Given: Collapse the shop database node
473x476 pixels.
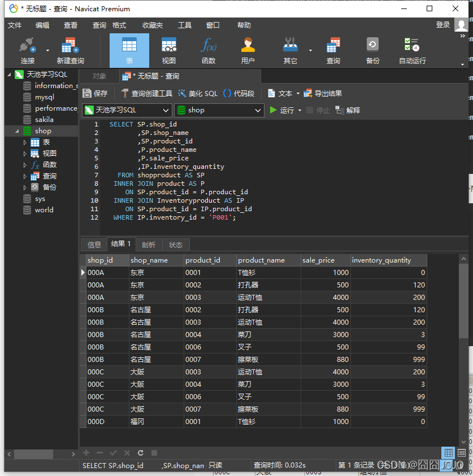Looking at the screenshot, I should 17,131.
